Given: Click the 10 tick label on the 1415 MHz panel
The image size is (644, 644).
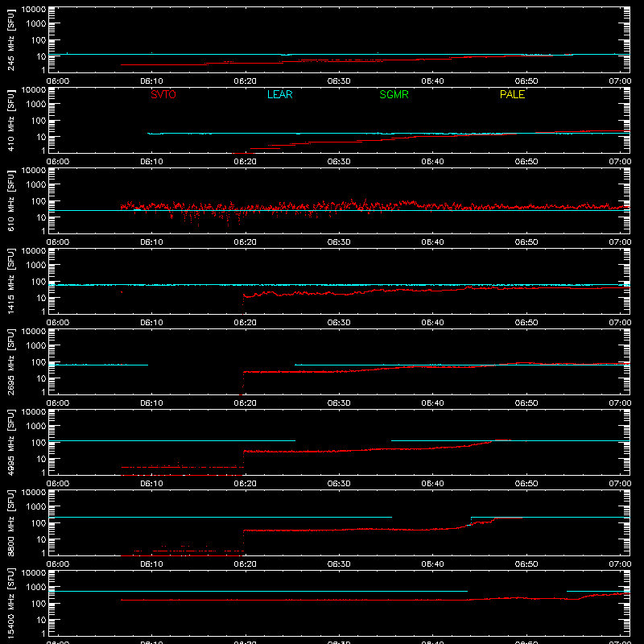Looking at the screenshot, I should point(41,298).
